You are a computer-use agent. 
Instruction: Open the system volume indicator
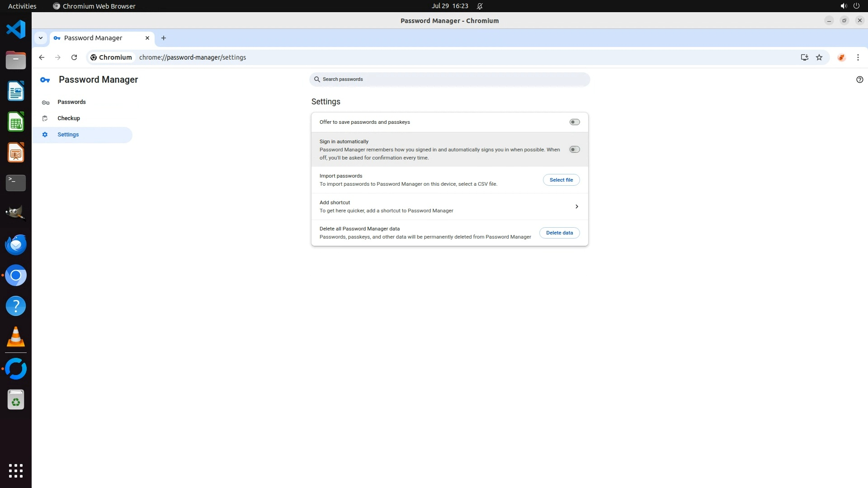point(843,6)
